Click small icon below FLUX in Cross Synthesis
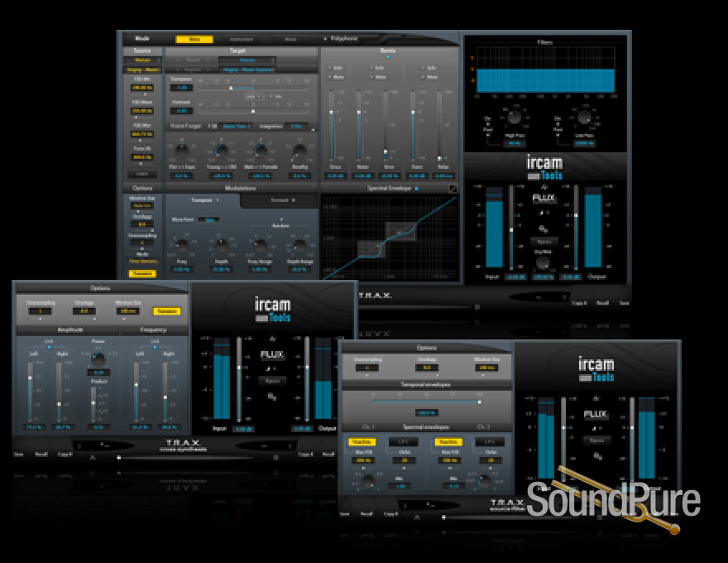 tap(270, 368)
